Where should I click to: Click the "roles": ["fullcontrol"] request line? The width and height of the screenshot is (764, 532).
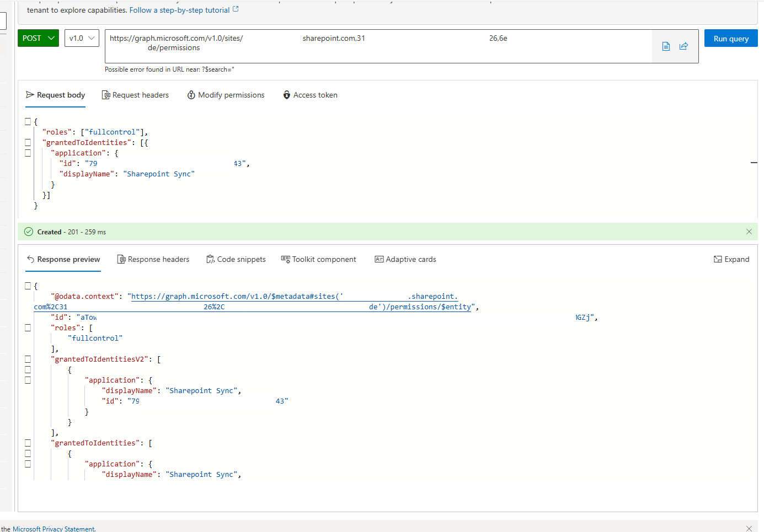click(x=95, y=132)
